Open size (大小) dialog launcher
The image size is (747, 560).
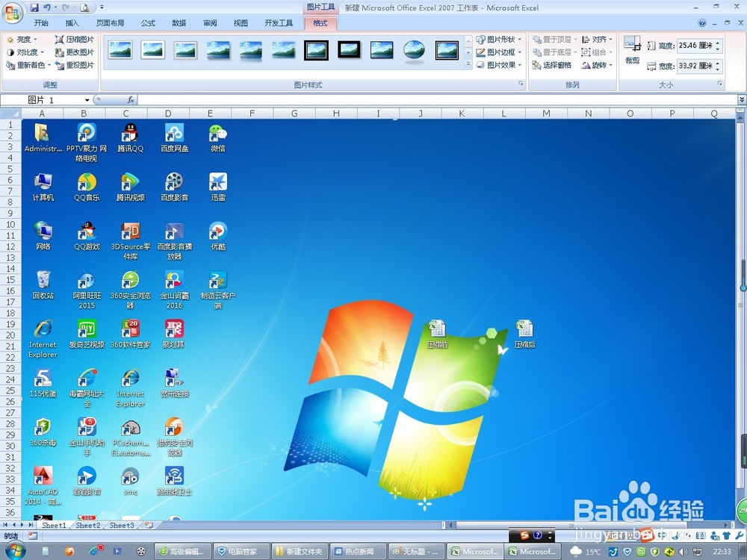pyautogui.click(x=720, y=84)
